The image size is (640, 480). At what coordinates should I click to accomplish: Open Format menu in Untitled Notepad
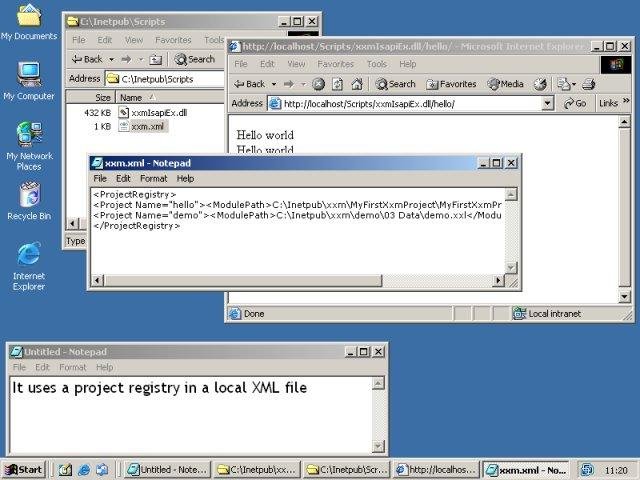73,367
